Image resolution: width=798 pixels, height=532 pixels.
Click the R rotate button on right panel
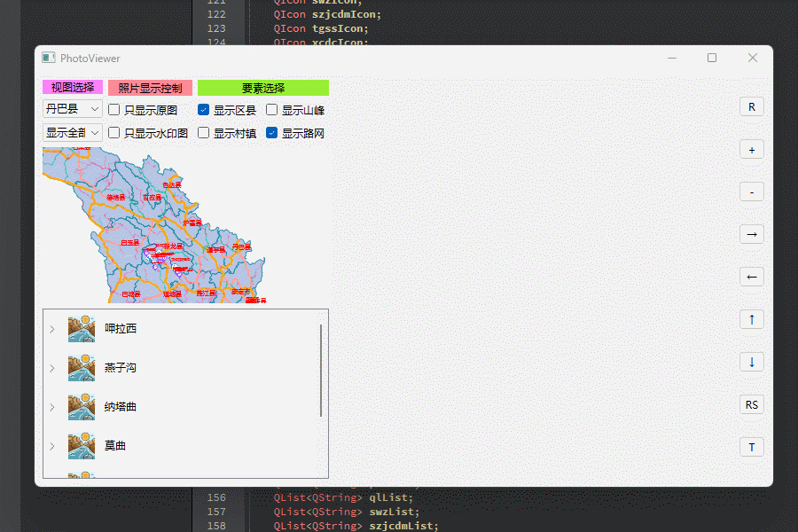pyautogui.click(x=751, y=106)
